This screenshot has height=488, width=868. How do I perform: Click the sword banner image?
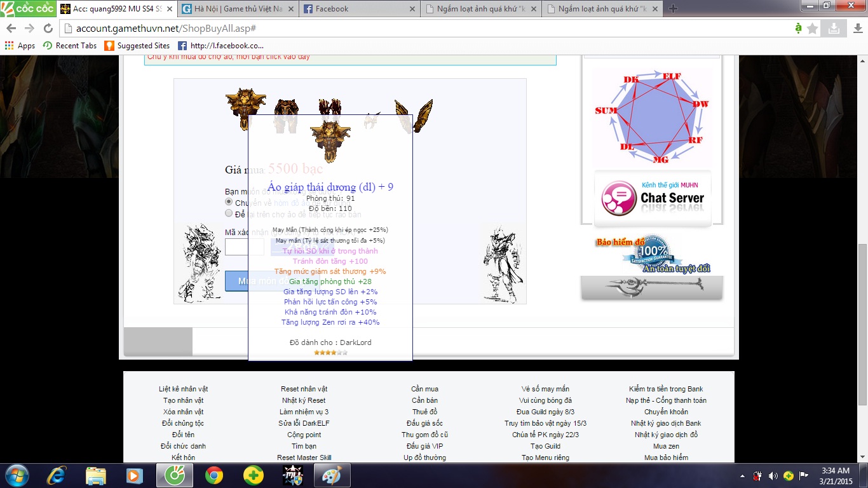pyautogui.click(x=652, y=287)
